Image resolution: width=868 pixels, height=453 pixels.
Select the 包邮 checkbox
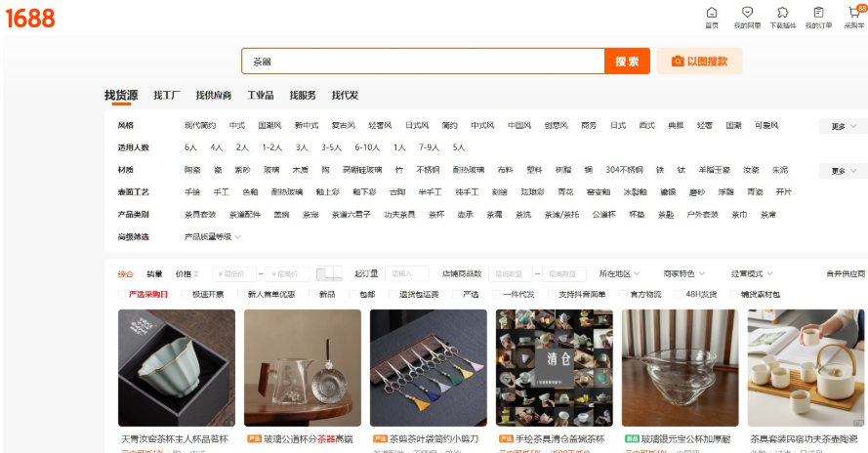(x=352, y=295)
